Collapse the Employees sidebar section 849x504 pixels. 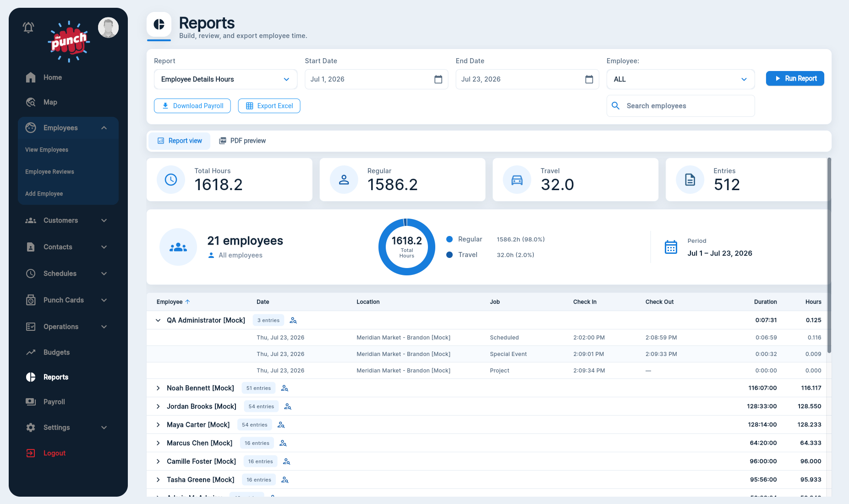[104, 128]
